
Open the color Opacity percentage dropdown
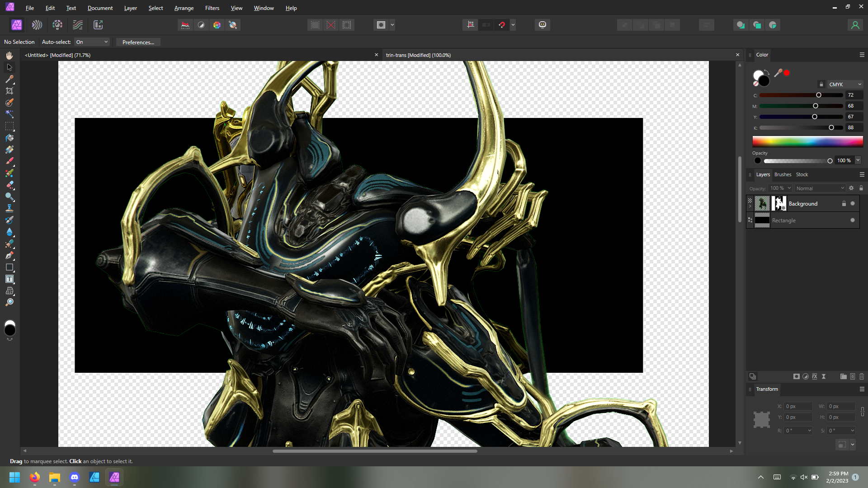(858, 160)
